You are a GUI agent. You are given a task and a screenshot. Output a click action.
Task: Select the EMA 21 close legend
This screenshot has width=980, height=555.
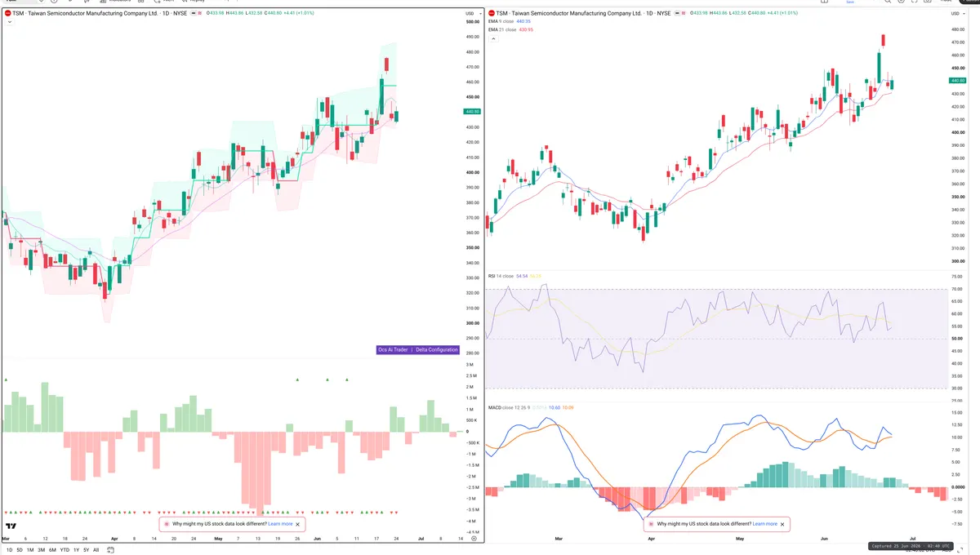pyautogui.click(x=503, y=29)
